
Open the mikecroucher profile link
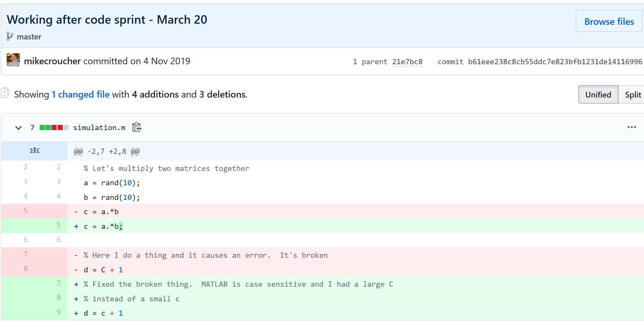tap(52, 61)
